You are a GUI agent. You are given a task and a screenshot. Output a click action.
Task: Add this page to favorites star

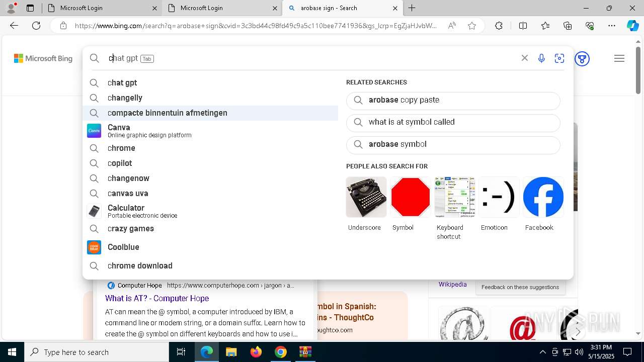[472, 26]
